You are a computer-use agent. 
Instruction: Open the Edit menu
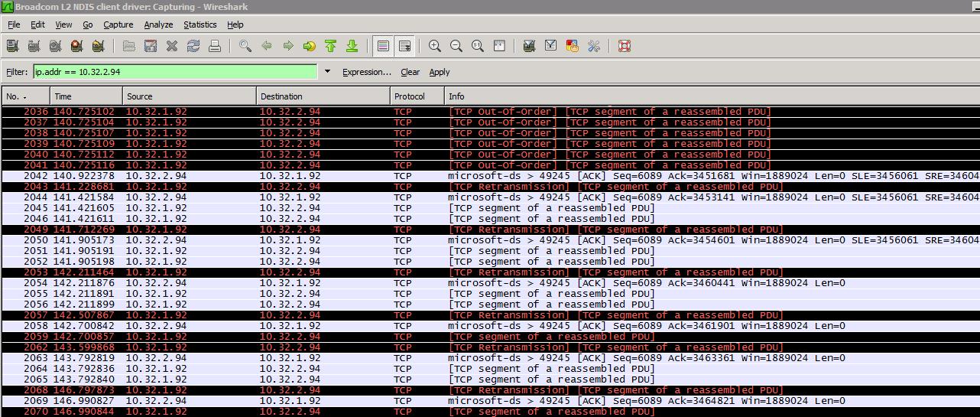click(x=37, y=24)
